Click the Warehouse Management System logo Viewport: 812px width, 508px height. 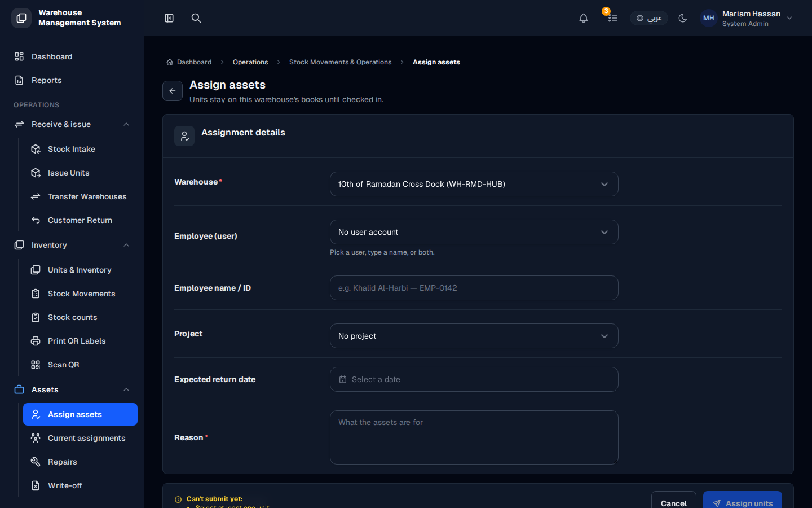pos(21,18)
